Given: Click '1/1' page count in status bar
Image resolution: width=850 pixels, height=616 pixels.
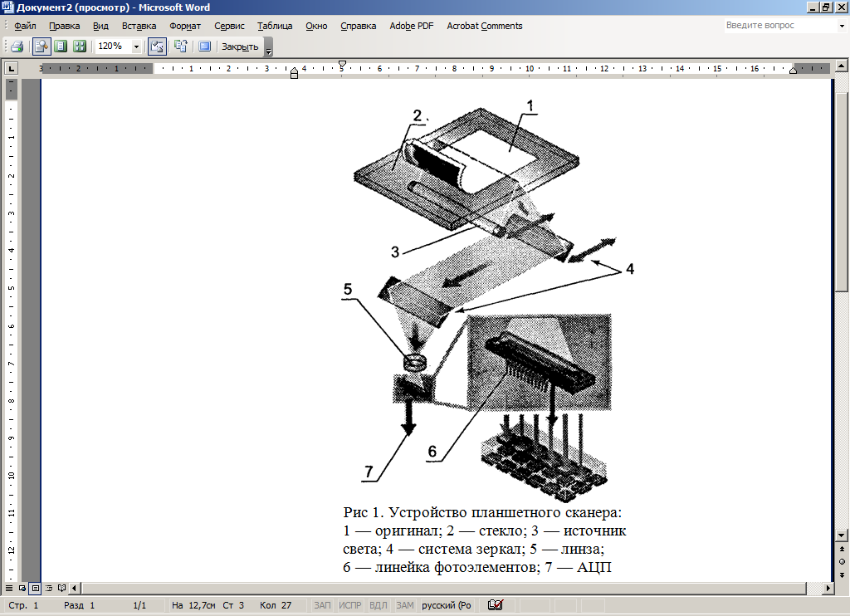Looking at the screenshot, I should coord(139,605).
